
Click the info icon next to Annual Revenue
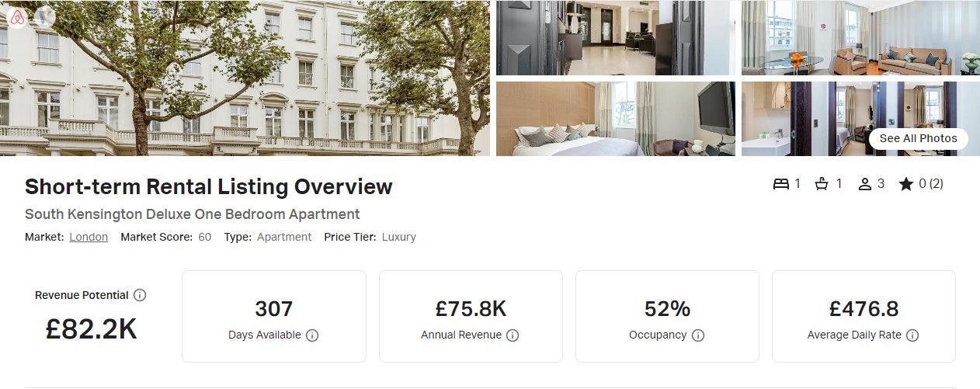pyautogui.click(x=513, y=335)
